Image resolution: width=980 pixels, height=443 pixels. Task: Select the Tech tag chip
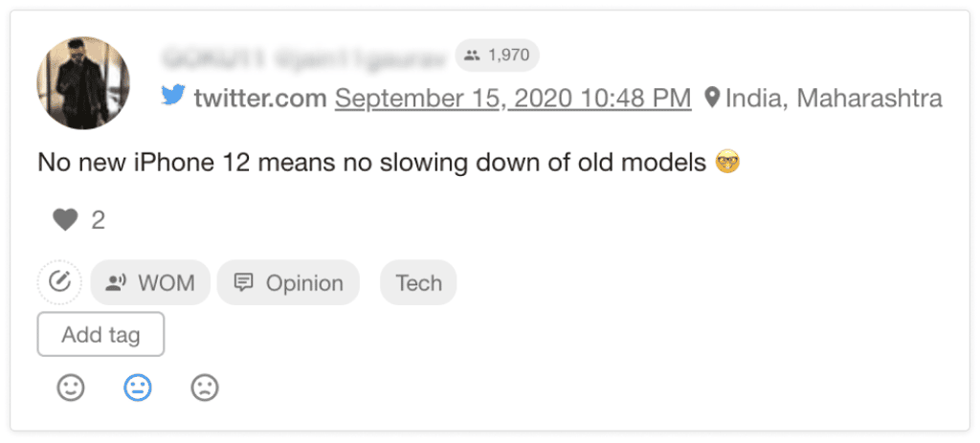pyautogui.click(x=419, y=282)
